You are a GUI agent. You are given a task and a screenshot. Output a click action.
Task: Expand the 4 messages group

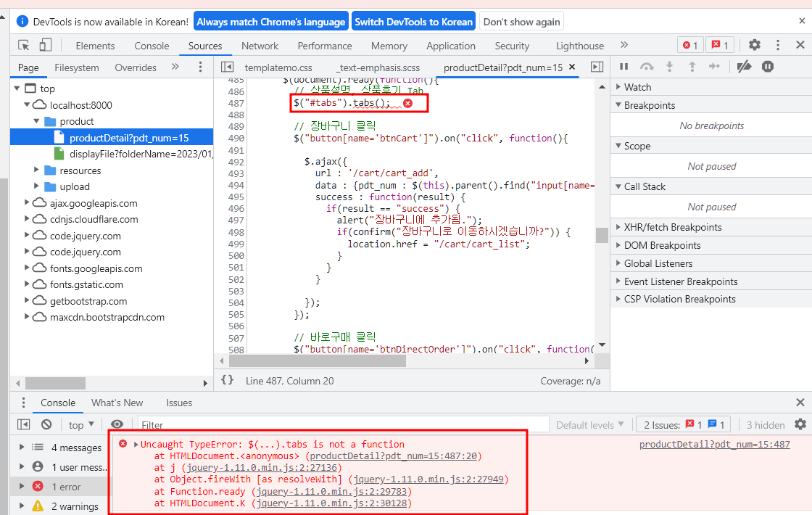tap(22, 447)
